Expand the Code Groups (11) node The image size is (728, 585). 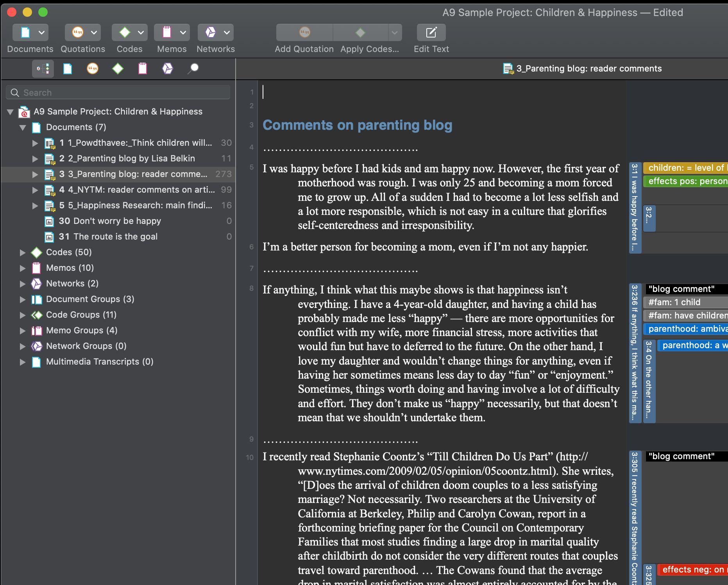pos(23,315)
